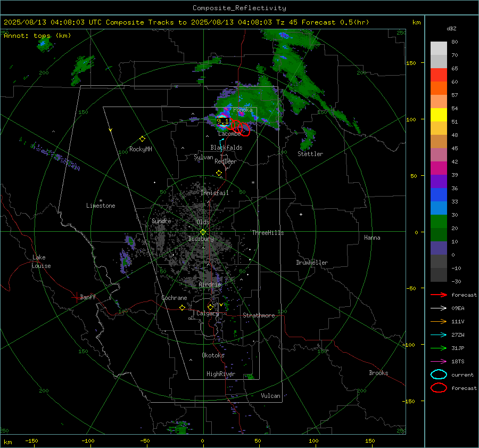Image resolution: width=479 pixels, height=448 pixels.
Task: Click the cyan 27ZW arrow icon
Action: click(x=439, y=335)
